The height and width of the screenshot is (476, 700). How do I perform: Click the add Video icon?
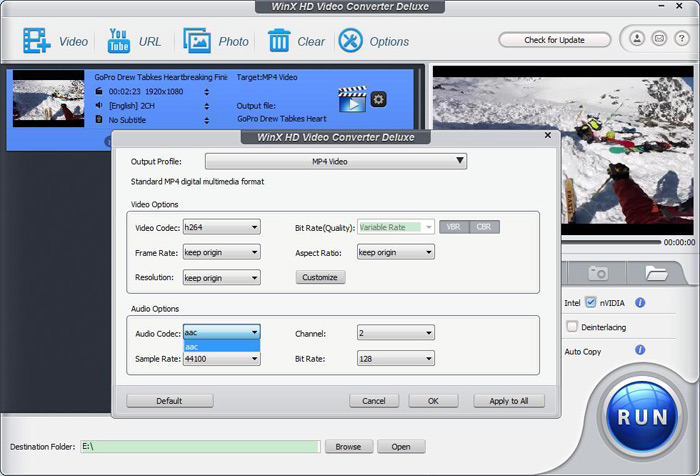37,41
